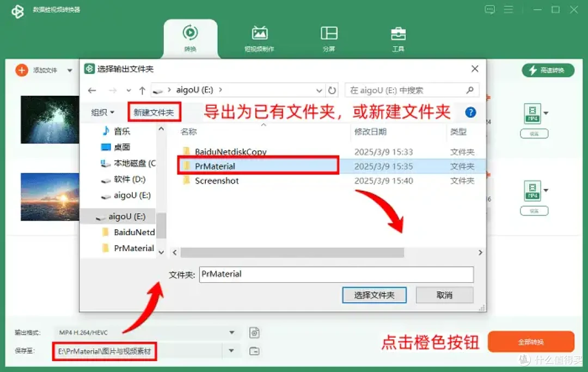Image resolution: width=588 pixels, height=372 pixels.
Task: Click the search magnifier icon in the dialog
Action: [470, 90]
